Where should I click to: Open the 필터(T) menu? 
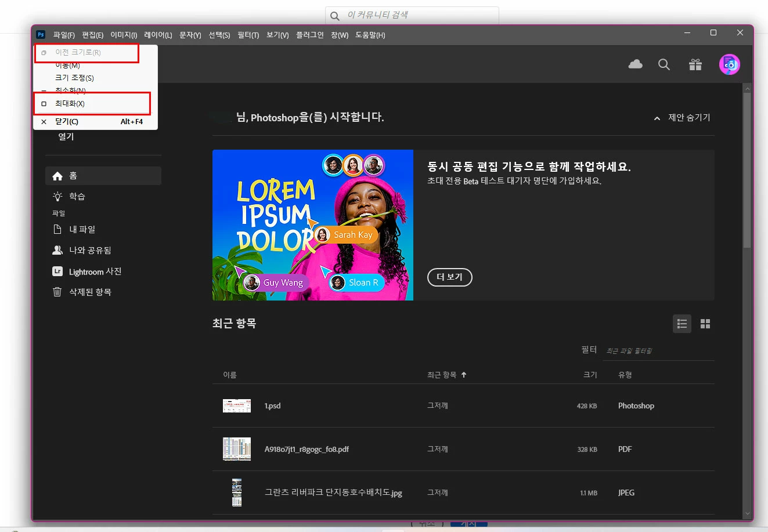click(x=248, y=35)
